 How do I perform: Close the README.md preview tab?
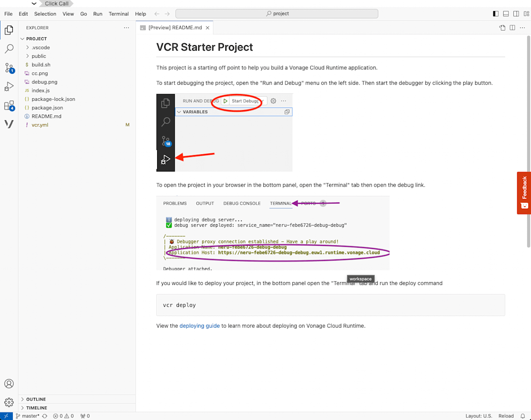click(208, 27)
